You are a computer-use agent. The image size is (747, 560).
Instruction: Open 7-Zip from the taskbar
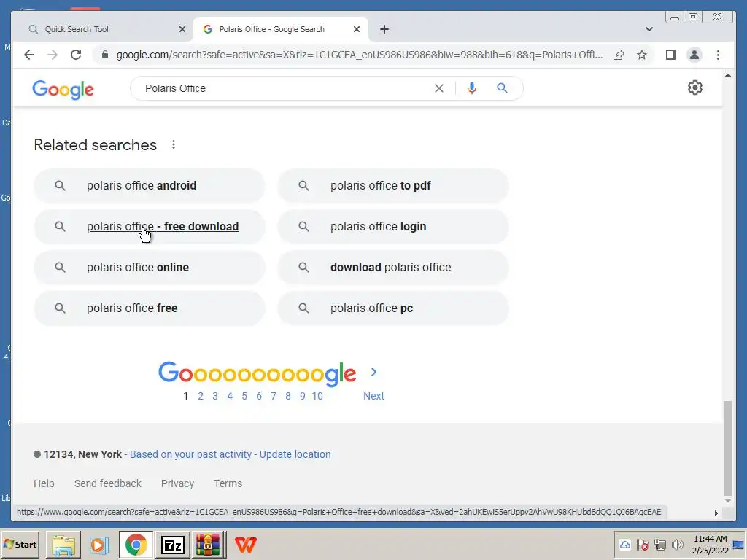[x=172, y=545]
